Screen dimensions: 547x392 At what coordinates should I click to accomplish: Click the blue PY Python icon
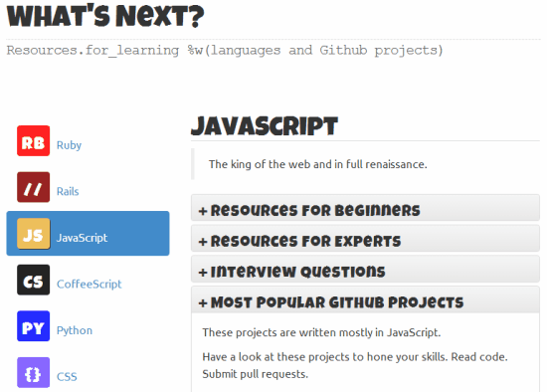(x=33, y=326)
